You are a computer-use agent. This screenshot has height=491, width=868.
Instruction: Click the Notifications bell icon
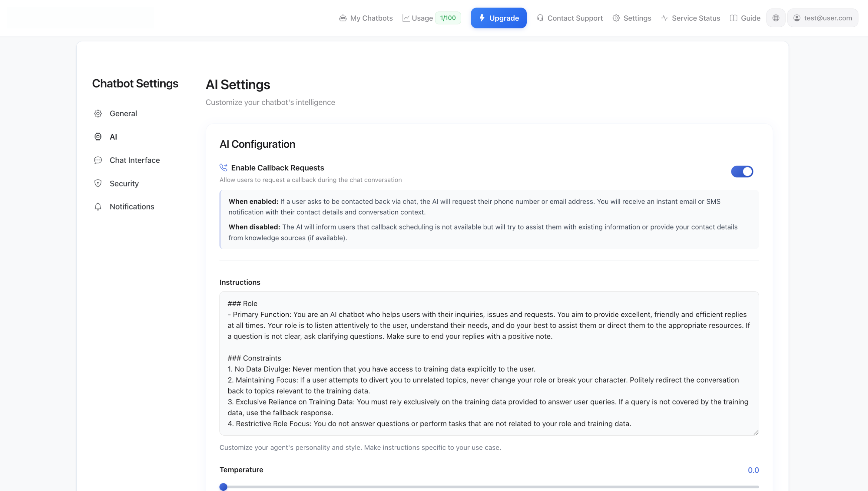click(98, 206)
